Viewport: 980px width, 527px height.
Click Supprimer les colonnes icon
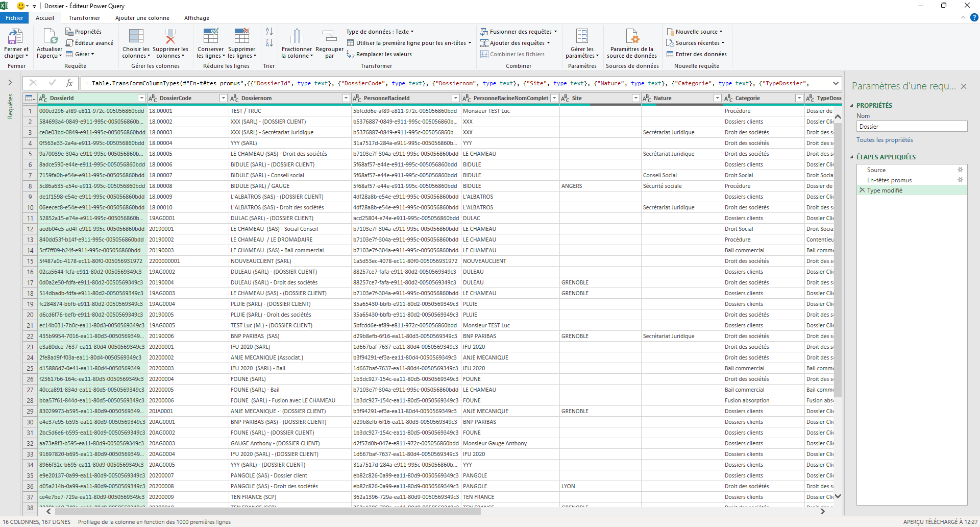[x=170, y=36]
